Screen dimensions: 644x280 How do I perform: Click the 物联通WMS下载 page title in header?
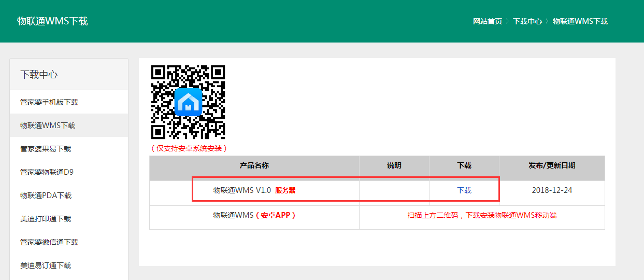(x=52, y=21)
